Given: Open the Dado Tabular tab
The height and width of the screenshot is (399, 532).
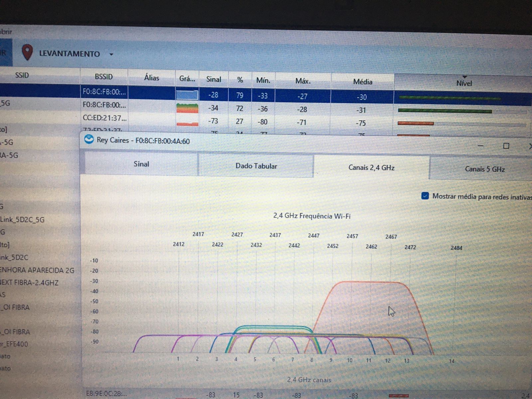Looking at the screenshot, I should [256, 166].
